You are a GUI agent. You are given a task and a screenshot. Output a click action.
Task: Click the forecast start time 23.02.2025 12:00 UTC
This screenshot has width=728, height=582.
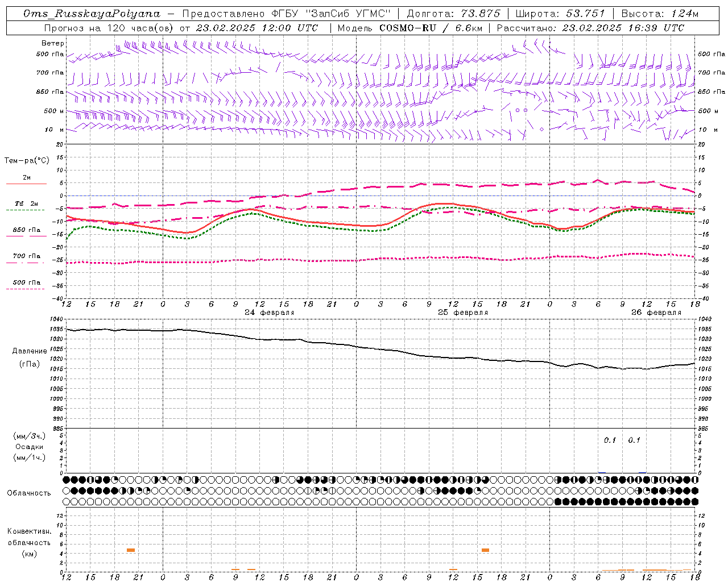click(257, 28)
